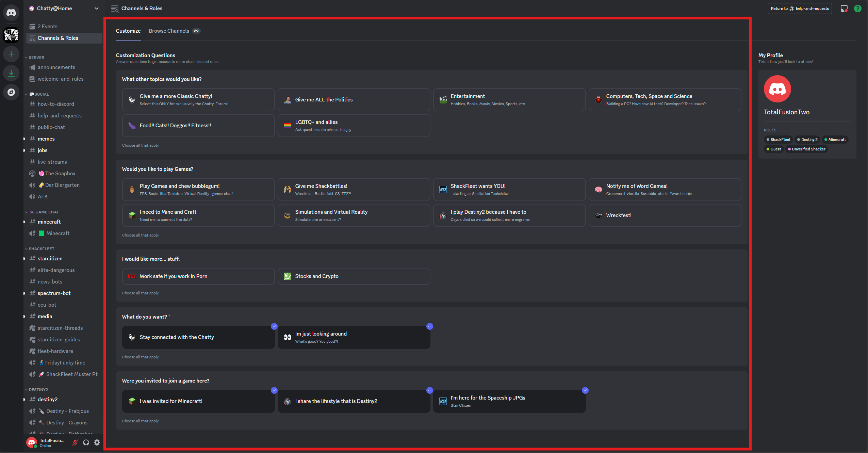Viewport: 868px width, 453px height.
Task: Select the Chatty@Home server icon
Action: [11, 35]
